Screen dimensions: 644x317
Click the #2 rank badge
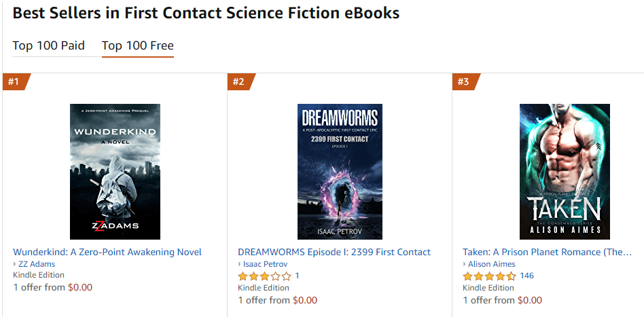[x=239, y=82]
